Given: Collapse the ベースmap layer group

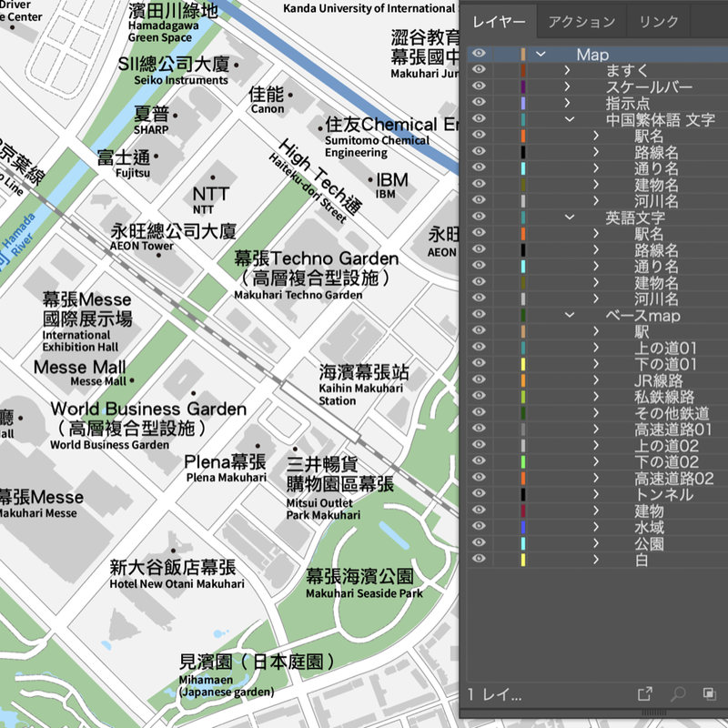Looking at the screenshot, I should [x=569, y=316].
